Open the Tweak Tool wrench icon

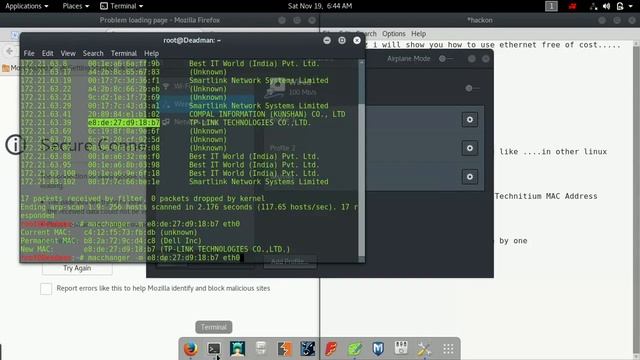click(424, 349)
